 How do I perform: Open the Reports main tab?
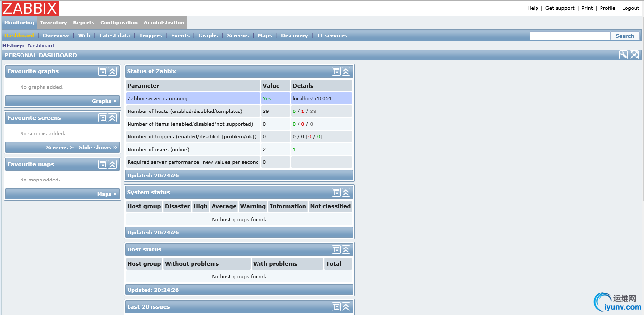[84, 22]
